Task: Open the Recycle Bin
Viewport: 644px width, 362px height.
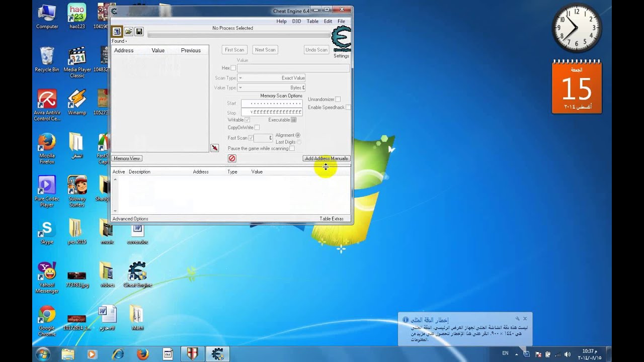Action: click(47, 59)
